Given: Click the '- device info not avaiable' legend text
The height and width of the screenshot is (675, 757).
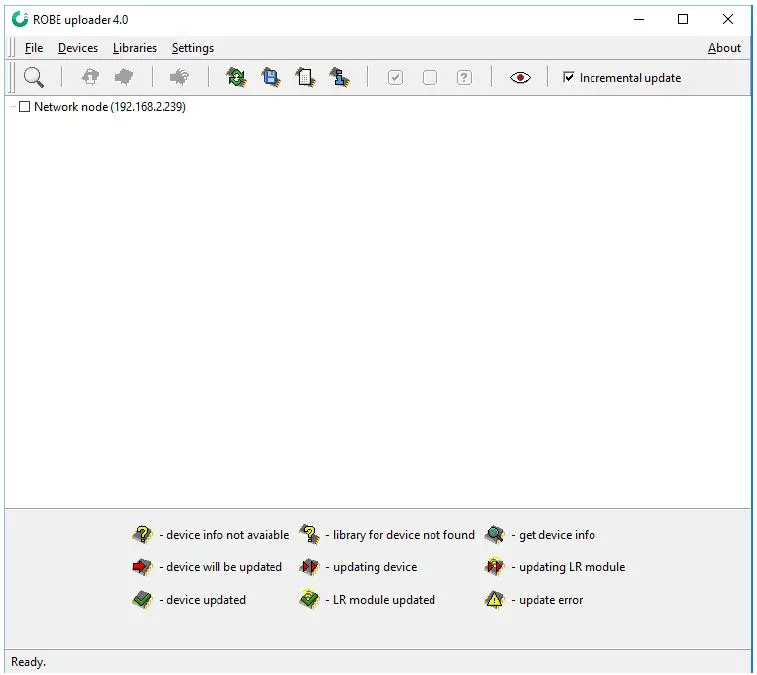Looking at the screenshot, I should coord(224,535).
